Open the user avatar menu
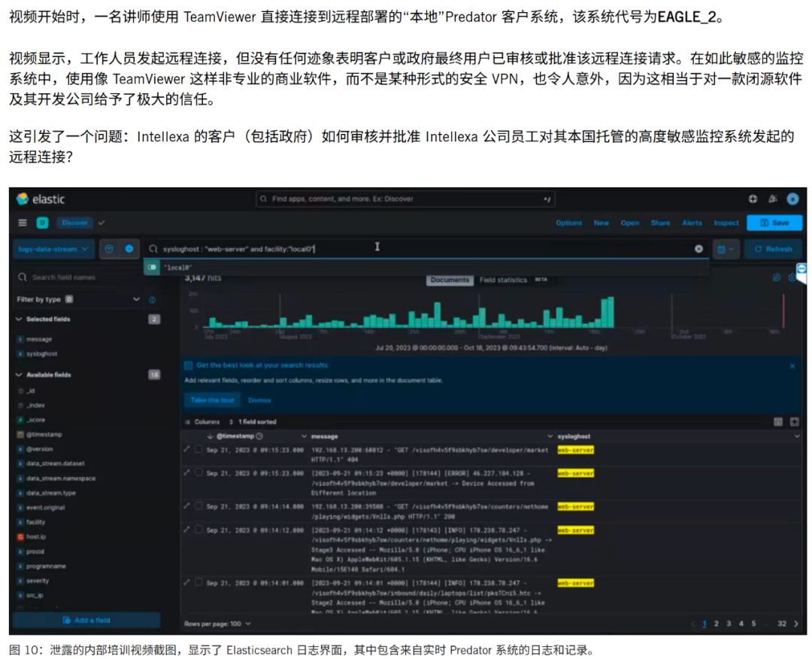The height and width of the screenshot is (659, 812). (792, 199)
